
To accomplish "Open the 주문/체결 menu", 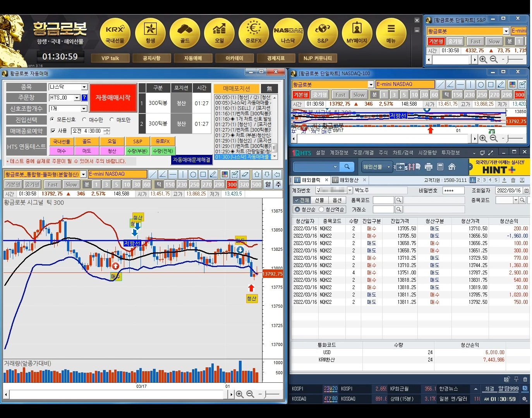I will (x=363, y=152).
